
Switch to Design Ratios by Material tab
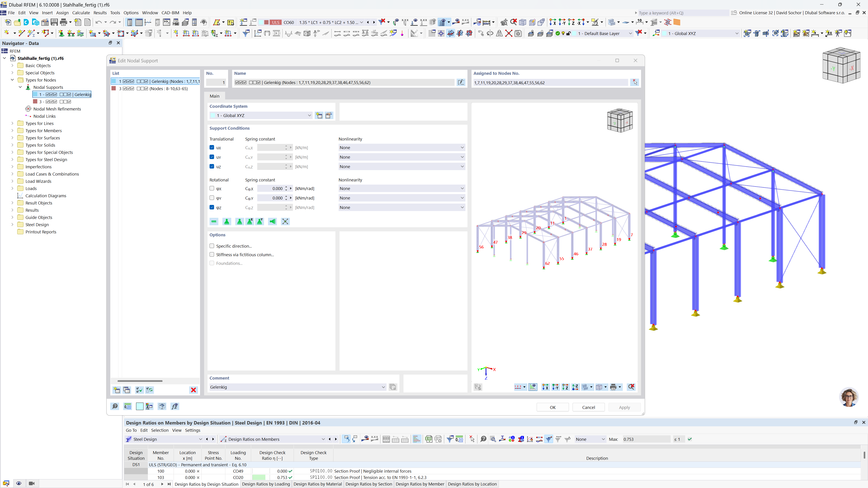(317, 484)
